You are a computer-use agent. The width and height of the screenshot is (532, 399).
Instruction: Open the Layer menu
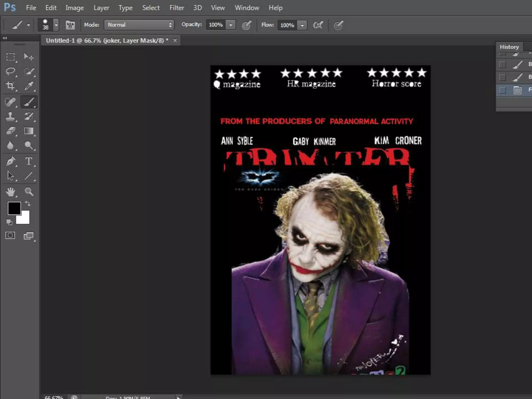(101, 8)
